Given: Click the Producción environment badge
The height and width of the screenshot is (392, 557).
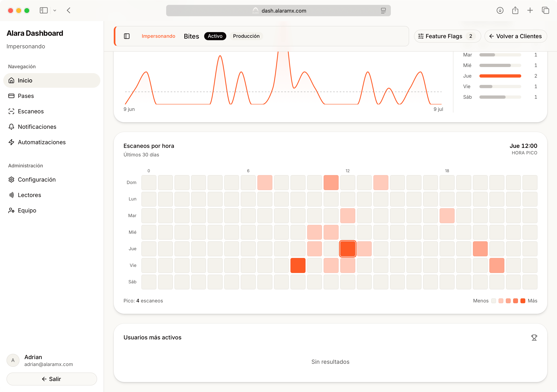Looking at the screenshot, I should pyautogui.click(x=246, y=36).
